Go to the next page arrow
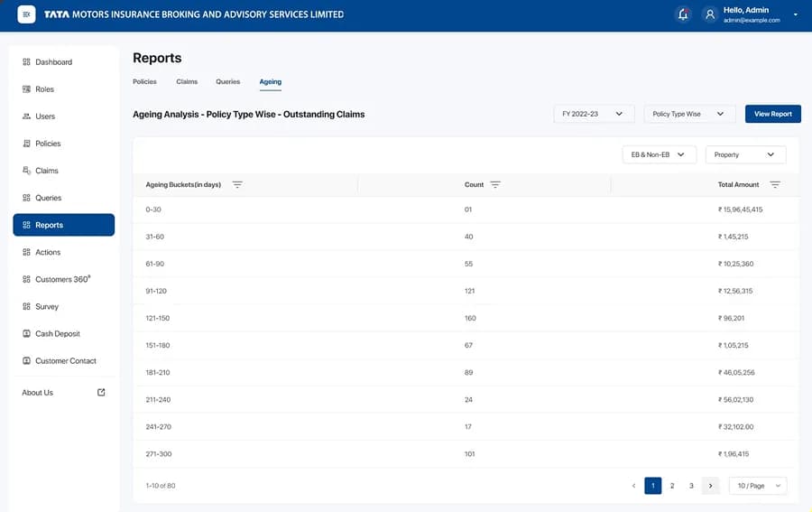Screen dimensions: 812x512 pyautogui.click(x=711, y=486)
